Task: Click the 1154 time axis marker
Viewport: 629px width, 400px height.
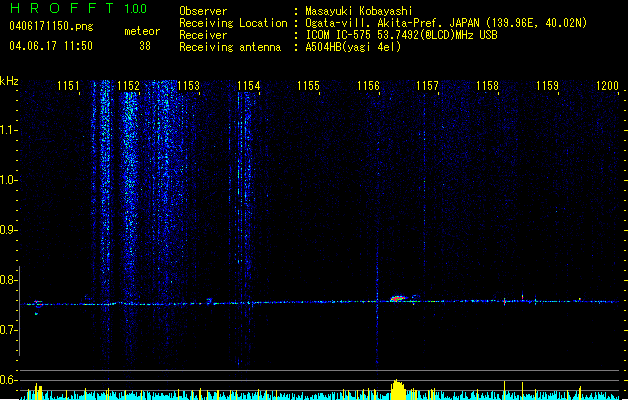Action: [248, 86]
